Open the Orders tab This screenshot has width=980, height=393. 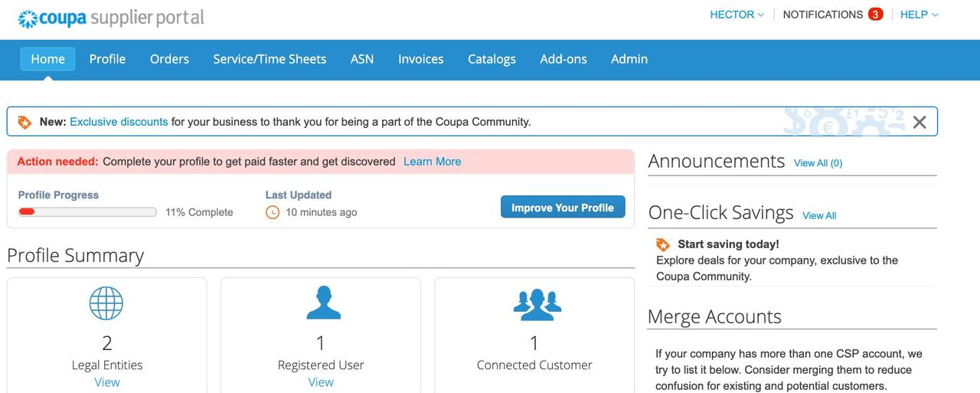click(169, 59)
